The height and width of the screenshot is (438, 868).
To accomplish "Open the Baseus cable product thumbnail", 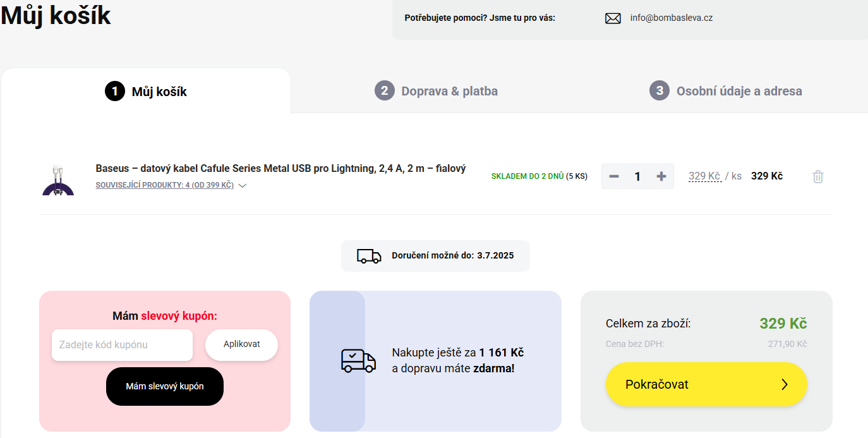I will click(58, 179).
